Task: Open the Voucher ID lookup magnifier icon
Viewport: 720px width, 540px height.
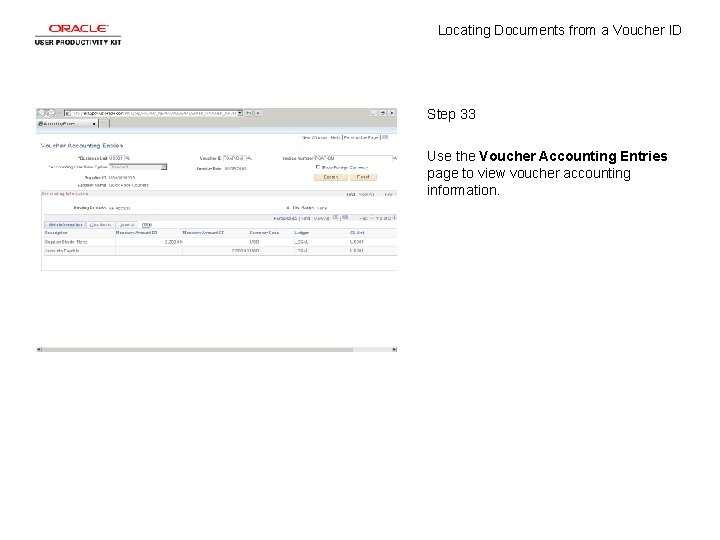Action: (249, 158)
